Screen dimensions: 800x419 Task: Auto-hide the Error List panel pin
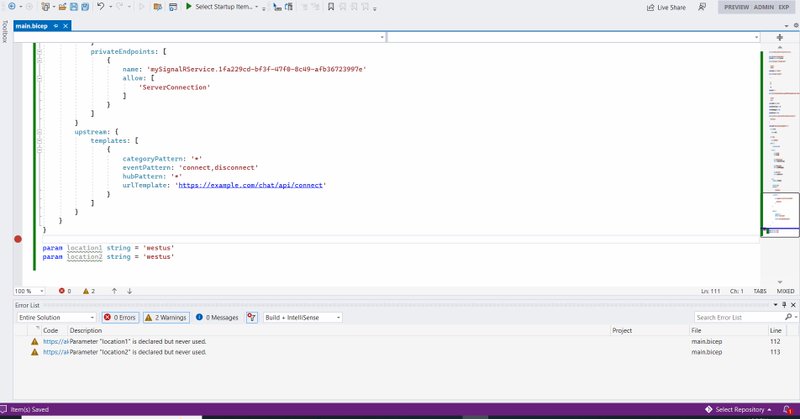coord(785,305)
